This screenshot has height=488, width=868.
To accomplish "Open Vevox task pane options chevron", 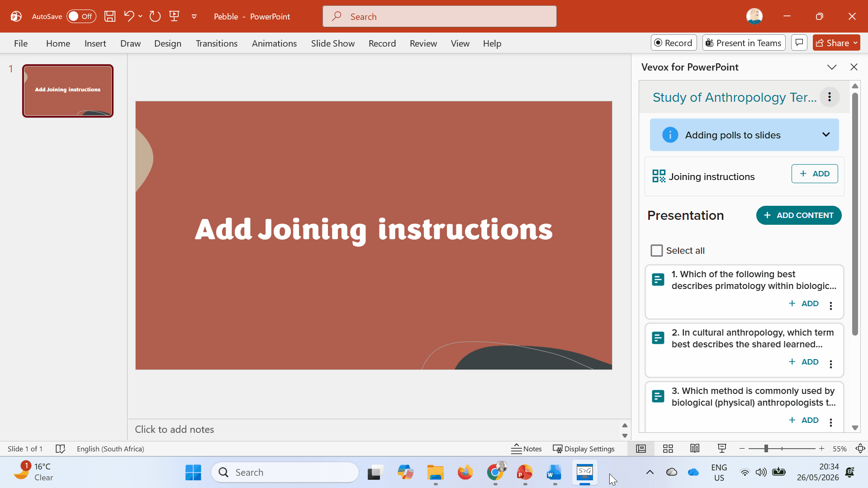I will (x=832, y=67).
